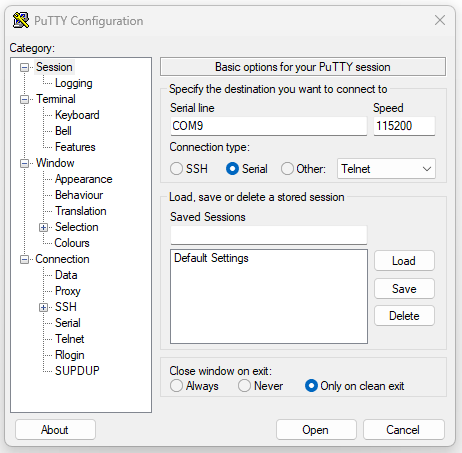Select Default Settings in saved sessions list
This screenshot has height=453, width=462.
coord(211,258)
